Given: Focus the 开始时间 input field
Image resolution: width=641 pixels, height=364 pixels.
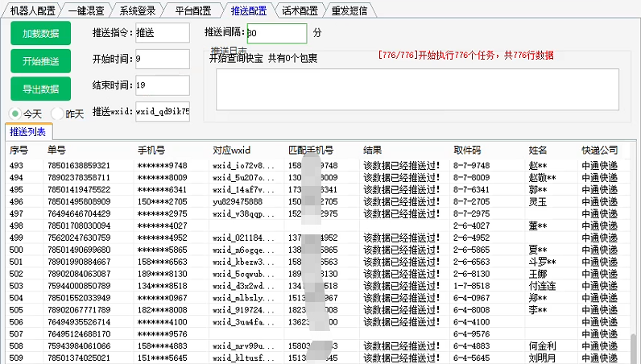Looking at the screenshot, I should pos(163,59).
